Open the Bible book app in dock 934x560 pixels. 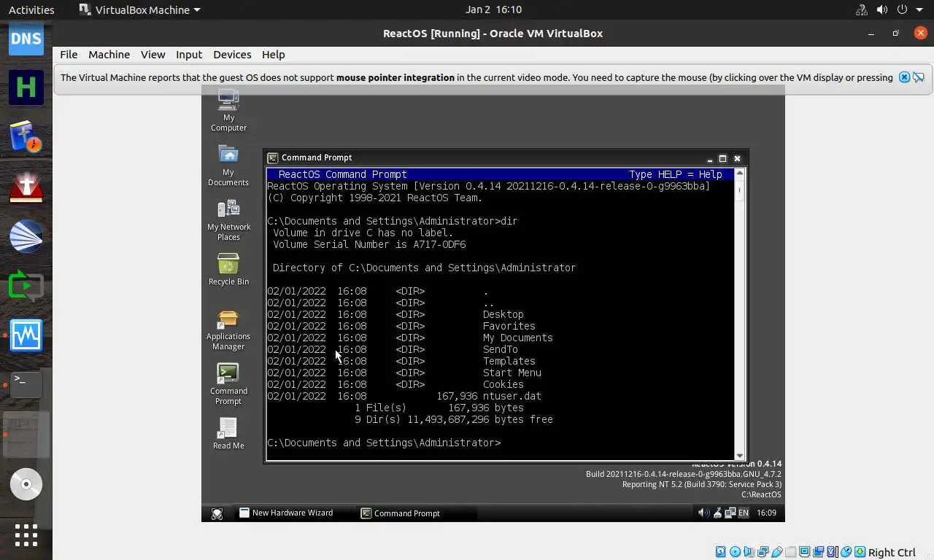point(26,137)
